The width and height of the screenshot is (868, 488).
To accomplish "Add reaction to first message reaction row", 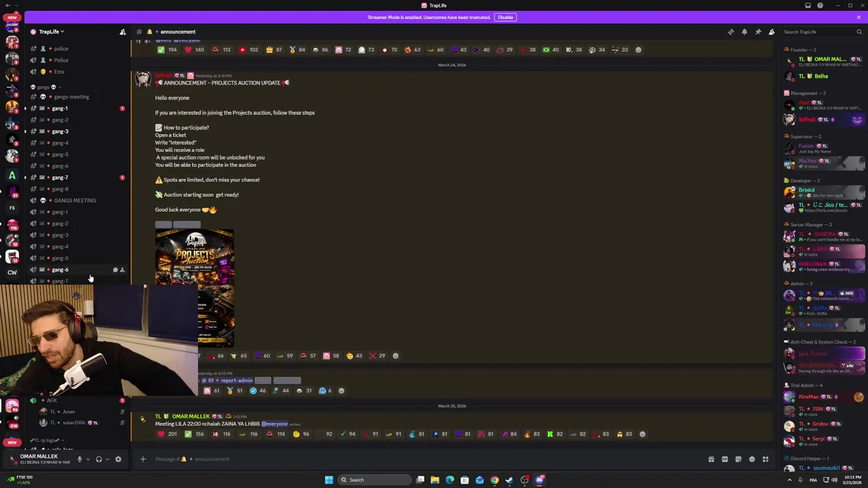I will click(638, 49).
